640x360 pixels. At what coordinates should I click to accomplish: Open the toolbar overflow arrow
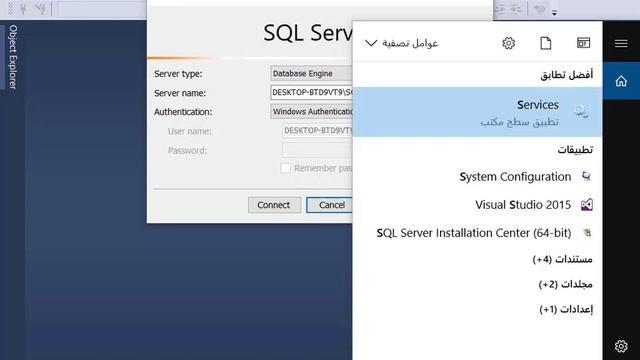tap(554, 13)
